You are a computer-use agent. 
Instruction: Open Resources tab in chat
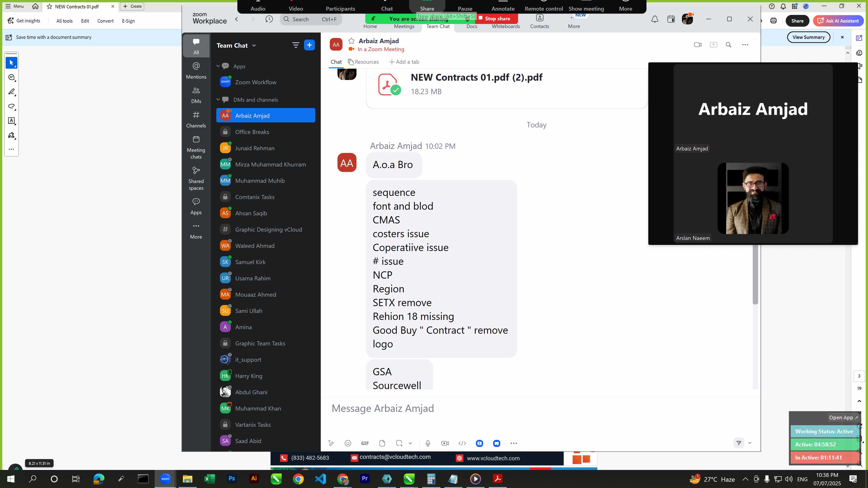(x=363, y=62)
